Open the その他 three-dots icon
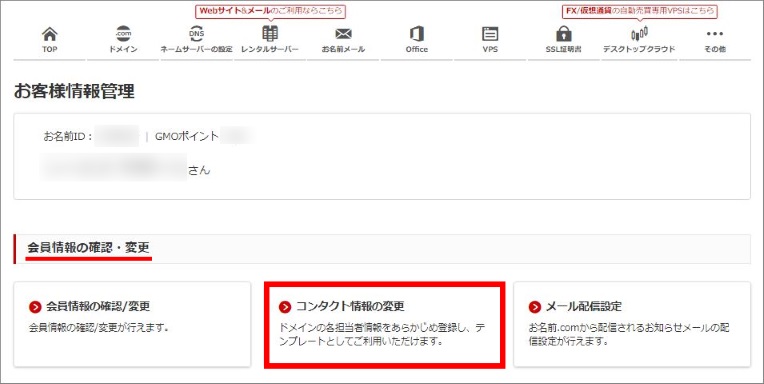764x384 pixels. (x=715, y=34)
